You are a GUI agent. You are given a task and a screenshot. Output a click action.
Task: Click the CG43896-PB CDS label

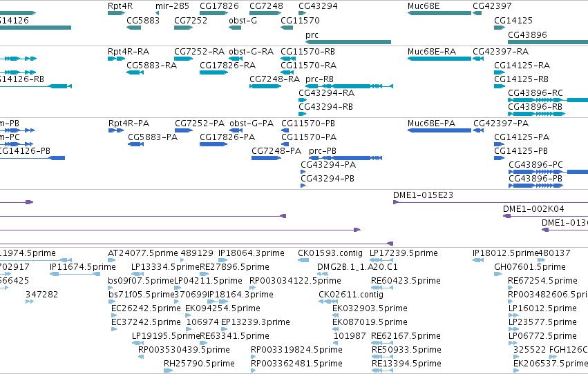pyautogui.click(x=535, y=179)
